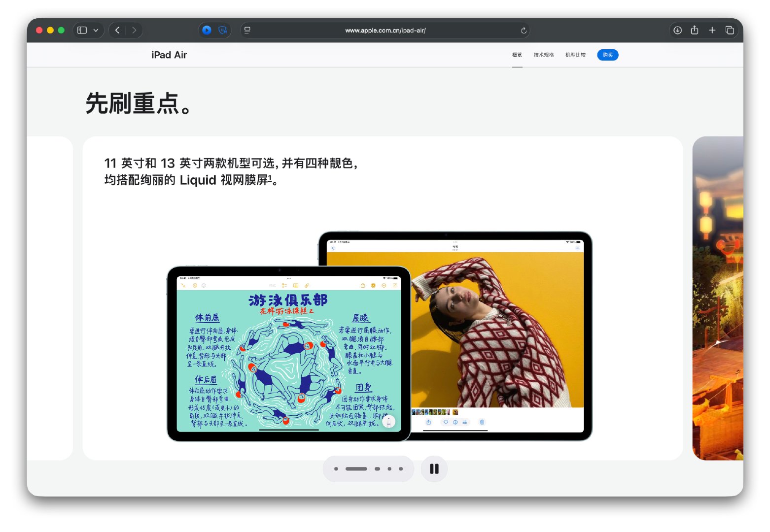770x532 pixels.
Task: Open the page menu icon in address bar
Action: 247,30
